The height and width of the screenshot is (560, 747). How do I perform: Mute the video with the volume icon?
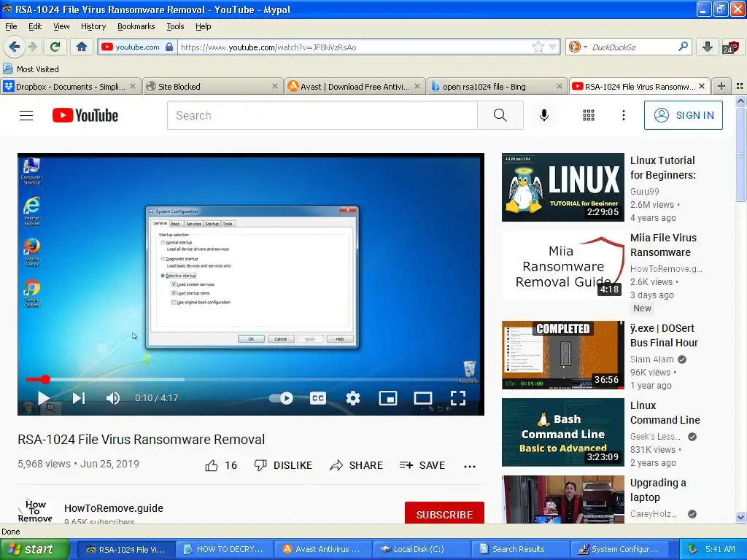[x=113, y=397]
